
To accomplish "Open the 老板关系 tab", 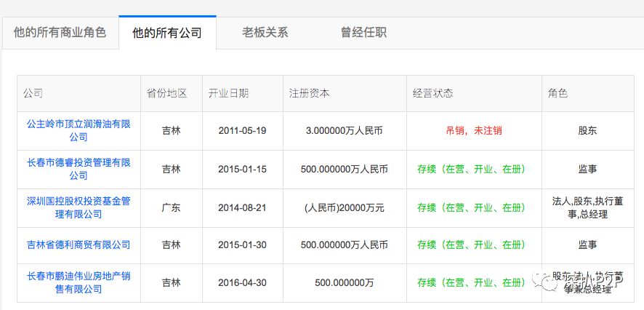I will 265,33.
